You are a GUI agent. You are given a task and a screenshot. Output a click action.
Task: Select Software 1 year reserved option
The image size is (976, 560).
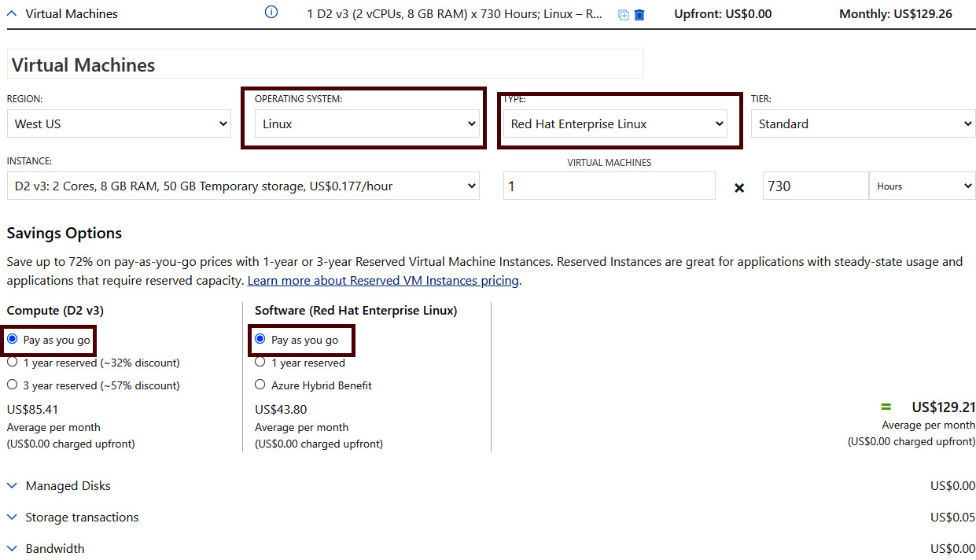tap(260, 362)
